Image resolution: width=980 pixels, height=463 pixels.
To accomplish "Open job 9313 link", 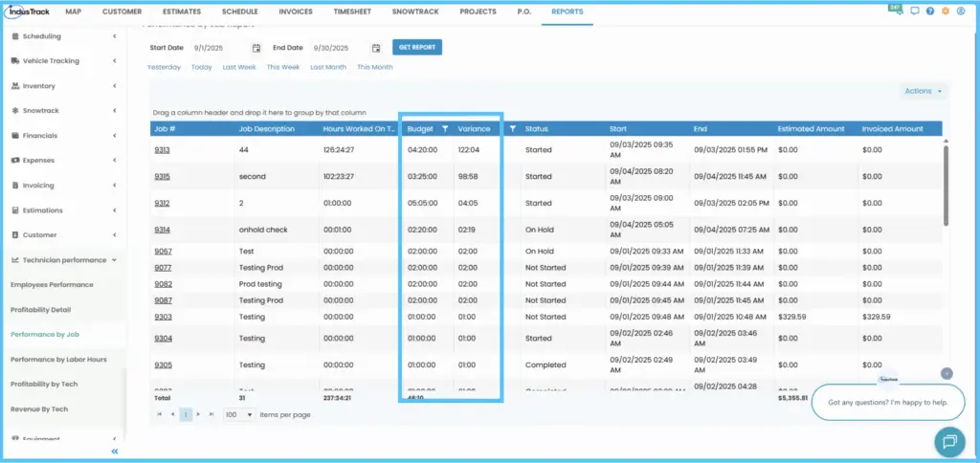I will click(162, 150).
